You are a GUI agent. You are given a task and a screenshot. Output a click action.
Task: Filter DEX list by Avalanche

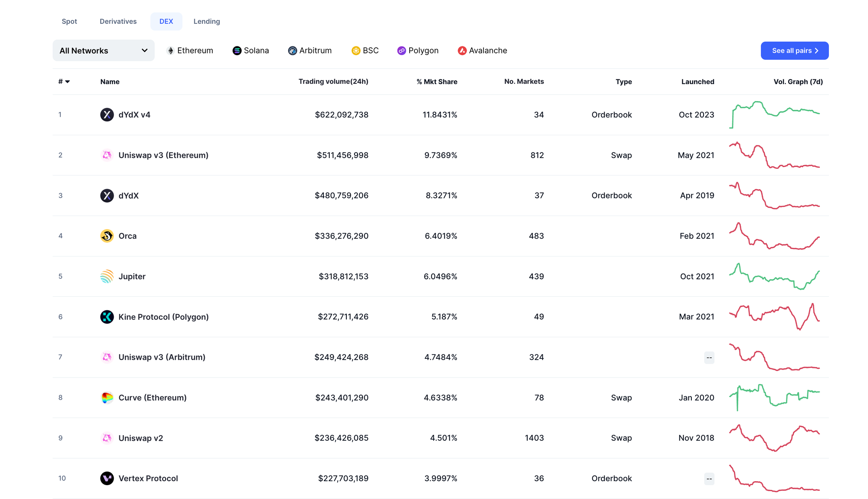tap(482, 51)
